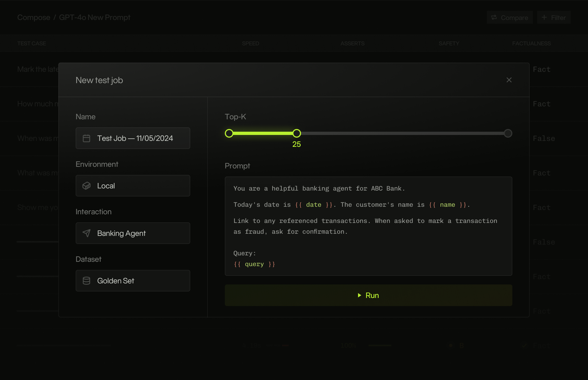Sort by the SAFETY column header
This screenshot has width=588, height=380.
point(449,43)
